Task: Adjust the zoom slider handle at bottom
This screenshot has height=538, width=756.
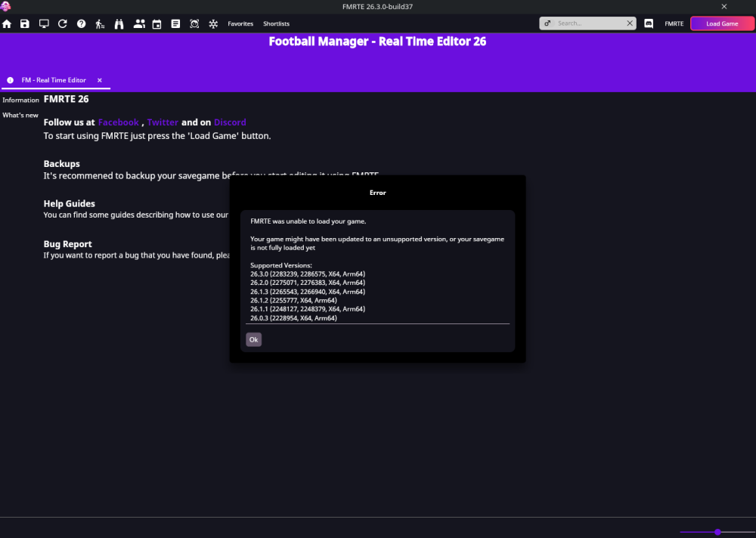Action: [718, 532]
